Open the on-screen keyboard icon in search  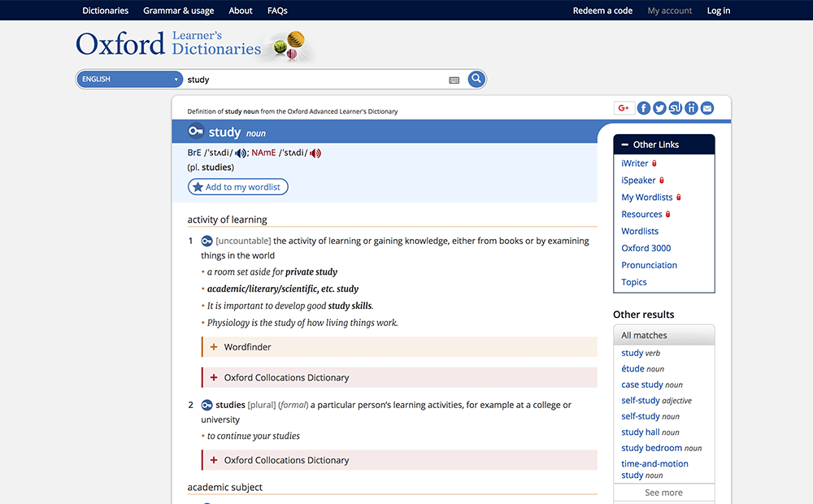pos(454,80)
